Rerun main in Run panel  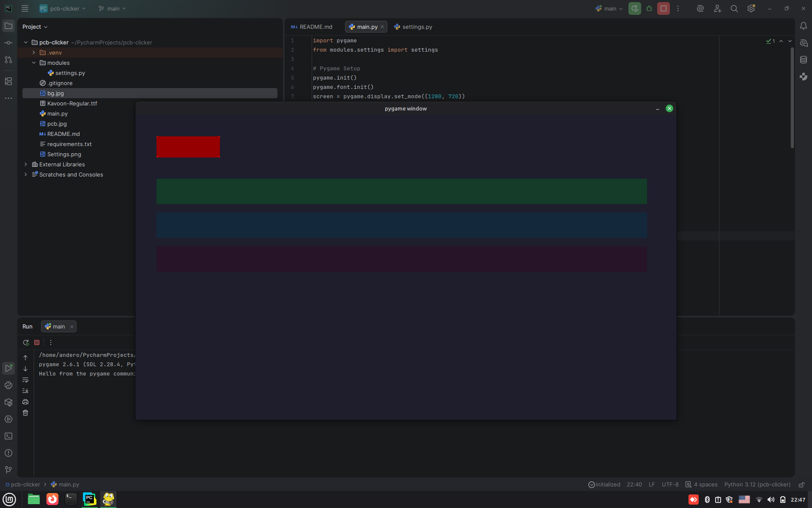click(x=26, y=342)
